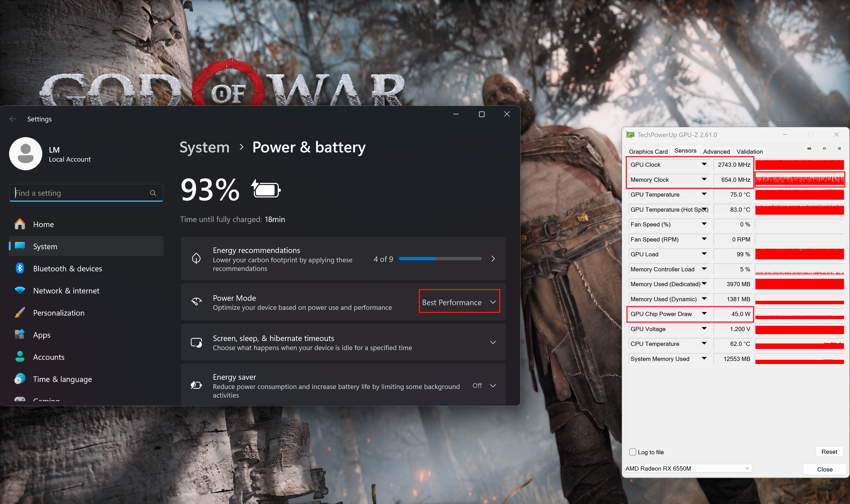Click the System breadcrumb link
Screen dimensions: 850x504
204,147
